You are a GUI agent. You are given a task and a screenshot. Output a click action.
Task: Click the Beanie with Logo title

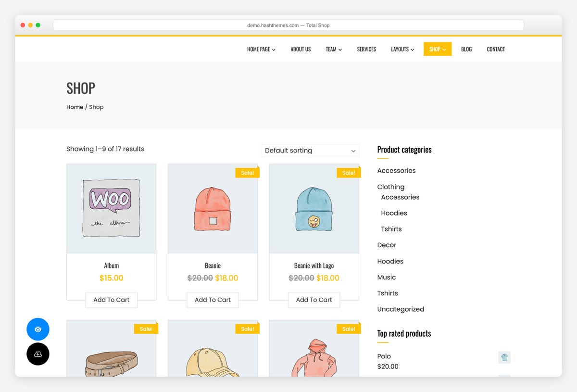tap(314, 266)
